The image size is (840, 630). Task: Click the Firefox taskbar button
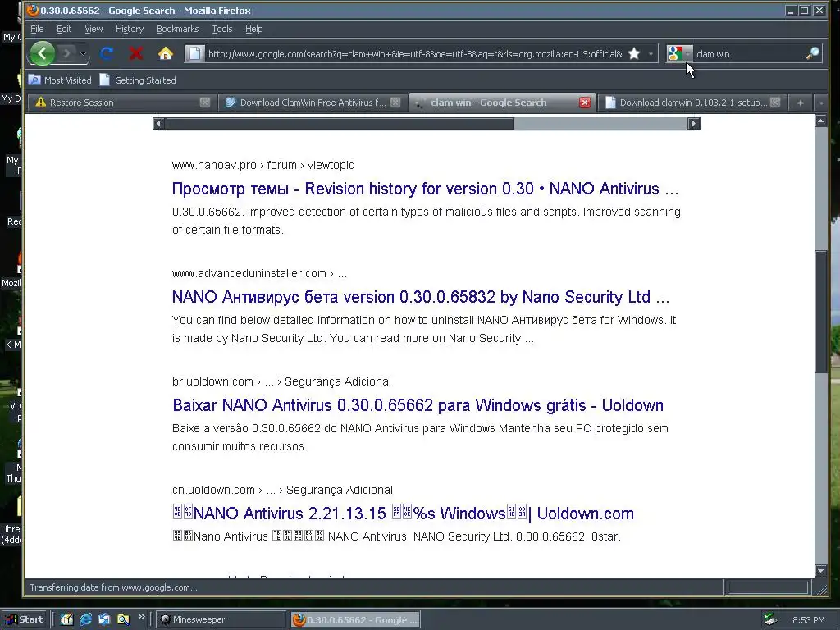click(x=355, y=619)
